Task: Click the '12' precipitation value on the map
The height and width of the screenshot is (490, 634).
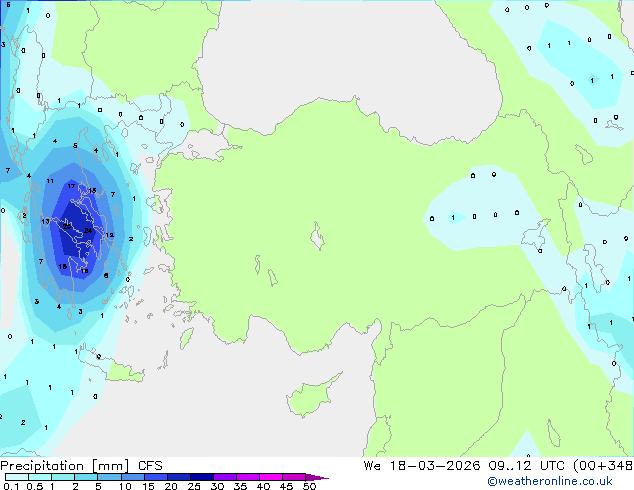Action: pos(110,235)
